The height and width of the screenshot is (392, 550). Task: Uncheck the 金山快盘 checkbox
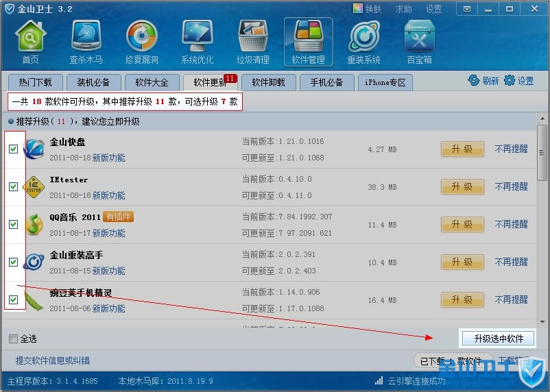13,149
